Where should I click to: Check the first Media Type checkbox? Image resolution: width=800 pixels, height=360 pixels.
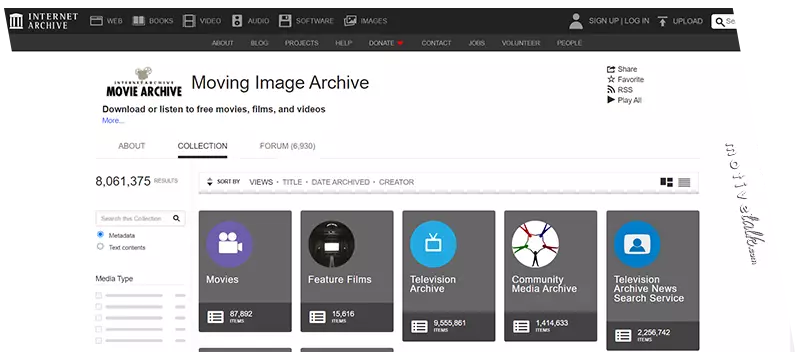(98, 295)
